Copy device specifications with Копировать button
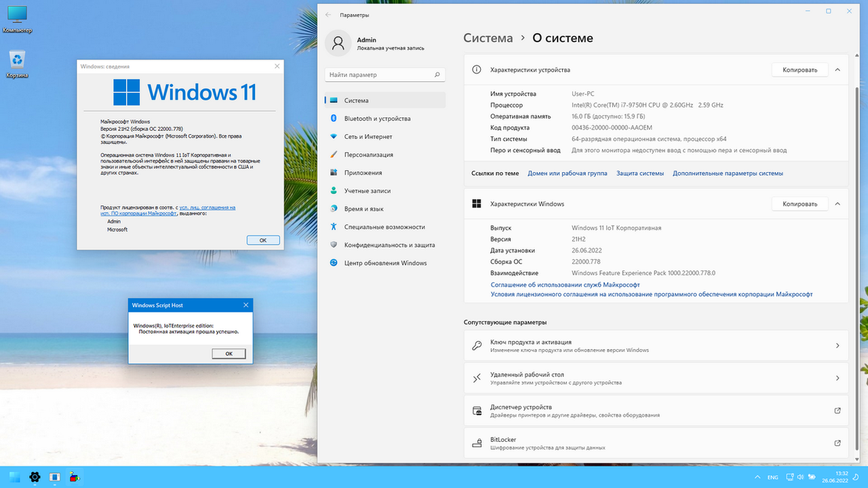 [x=800, y=70]
